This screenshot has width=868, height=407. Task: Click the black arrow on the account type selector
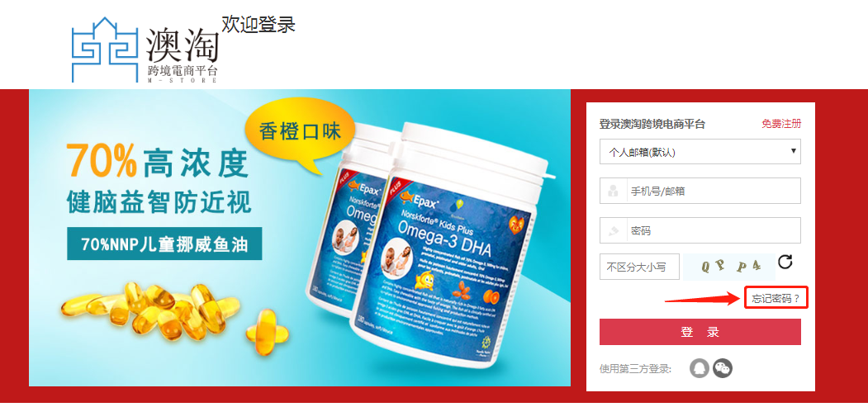[x=794, y=150]
